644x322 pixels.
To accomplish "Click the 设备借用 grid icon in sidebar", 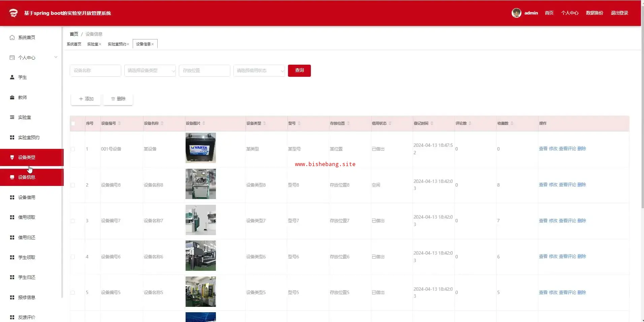I will 12,197.
